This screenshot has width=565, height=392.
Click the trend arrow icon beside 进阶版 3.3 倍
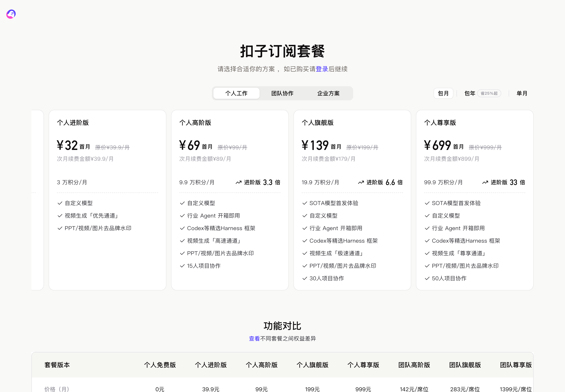click(x=239, y=182)
